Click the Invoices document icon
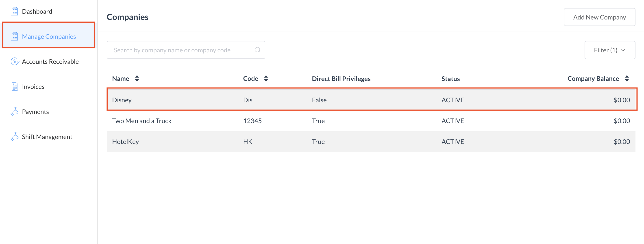 [15, 87]
